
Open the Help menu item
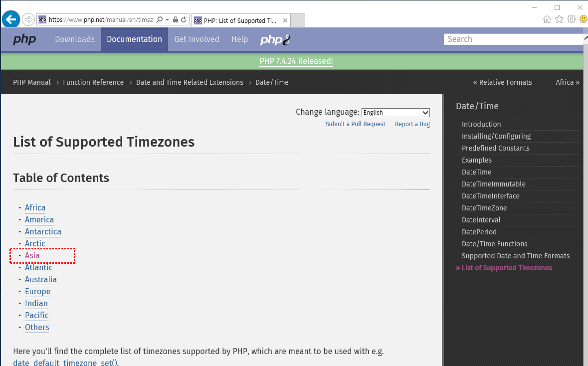(x=239, y=39)
